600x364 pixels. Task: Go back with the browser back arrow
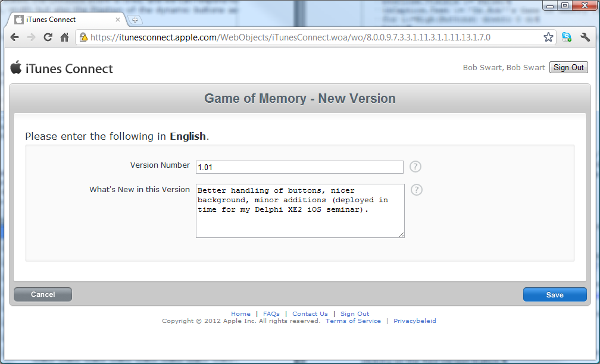(14, 37)
